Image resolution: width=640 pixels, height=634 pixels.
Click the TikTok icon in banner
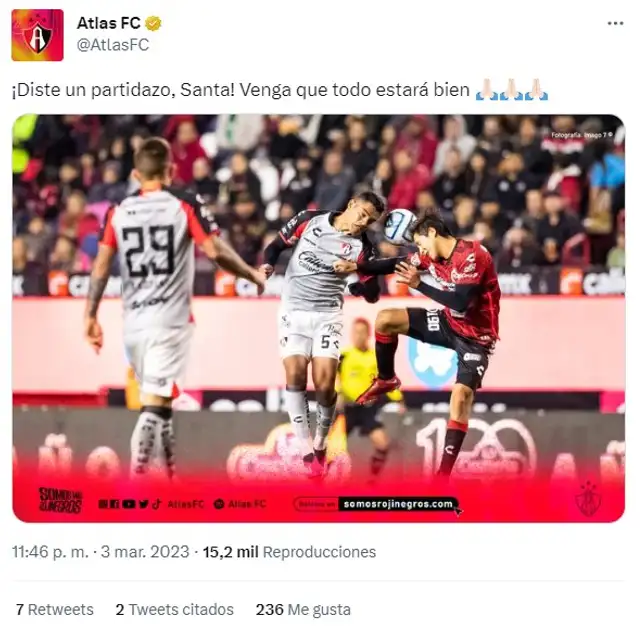tap(156, 504)
